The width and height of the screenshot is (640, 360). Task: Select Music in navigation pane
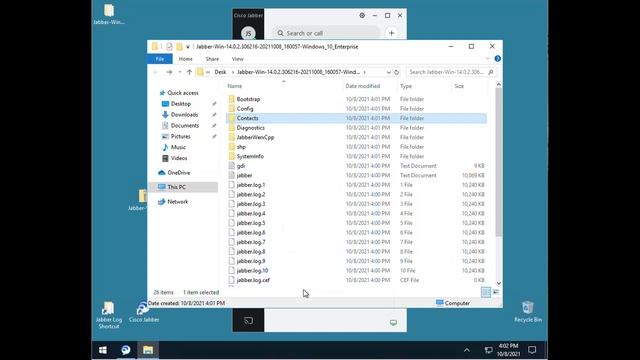point(178,147)
